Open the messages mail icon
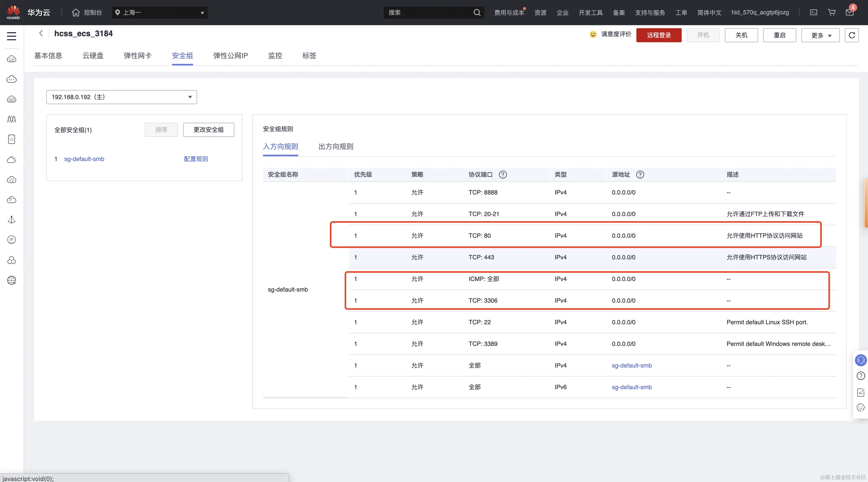Screen dimensions: 868x482 (x=849, y=12)
